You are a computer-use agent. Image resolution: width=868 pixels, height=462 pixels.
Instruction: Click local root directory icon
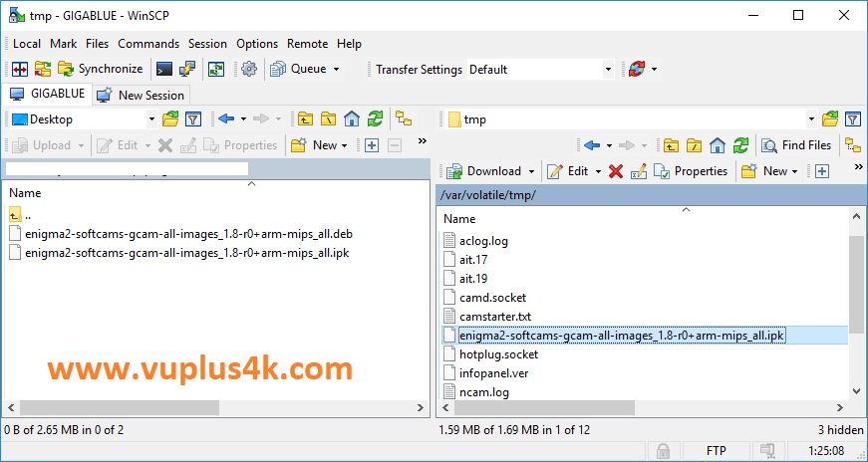click(328, 118)
